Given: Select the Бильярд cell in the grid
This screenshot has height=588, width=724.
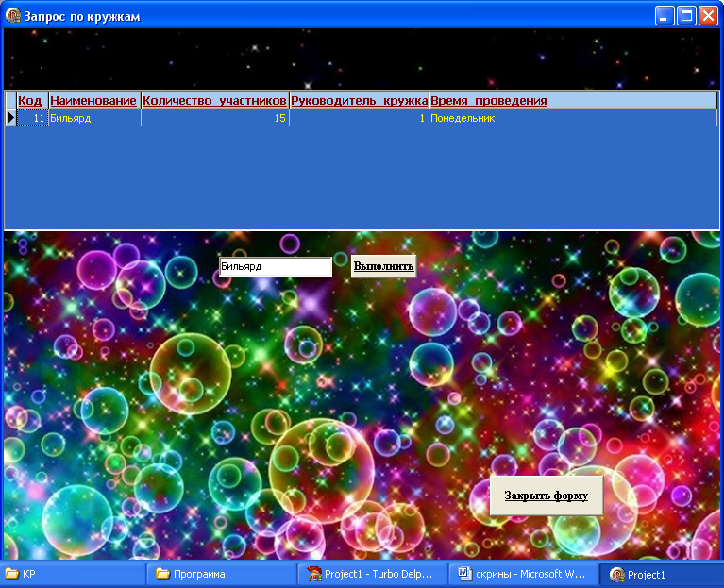Looking at the screenshot, I should click(x=94, y=118).
